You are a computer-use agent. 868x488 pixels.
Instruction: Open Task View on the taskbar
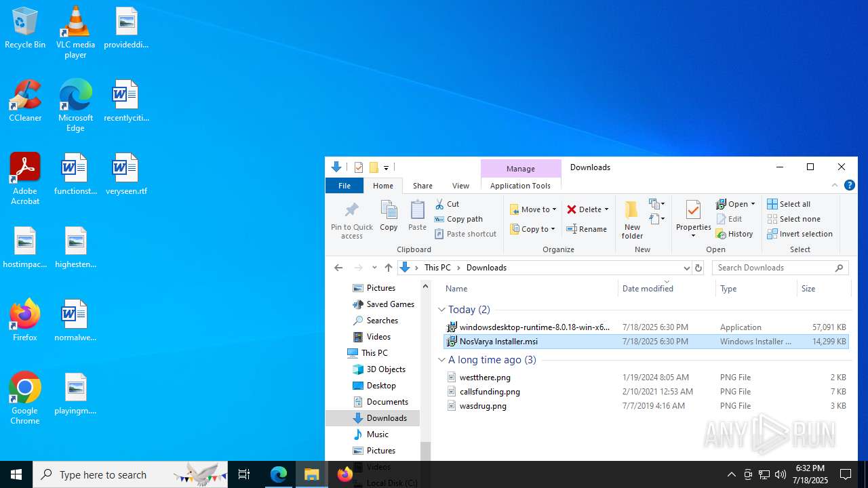coord(244,474)
